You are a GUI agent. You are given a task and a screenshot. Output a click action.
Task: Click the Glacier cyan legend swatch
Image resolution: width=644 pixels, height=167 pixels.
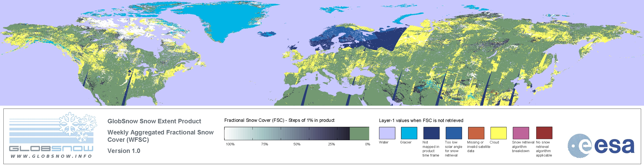[x=409, y=133]
